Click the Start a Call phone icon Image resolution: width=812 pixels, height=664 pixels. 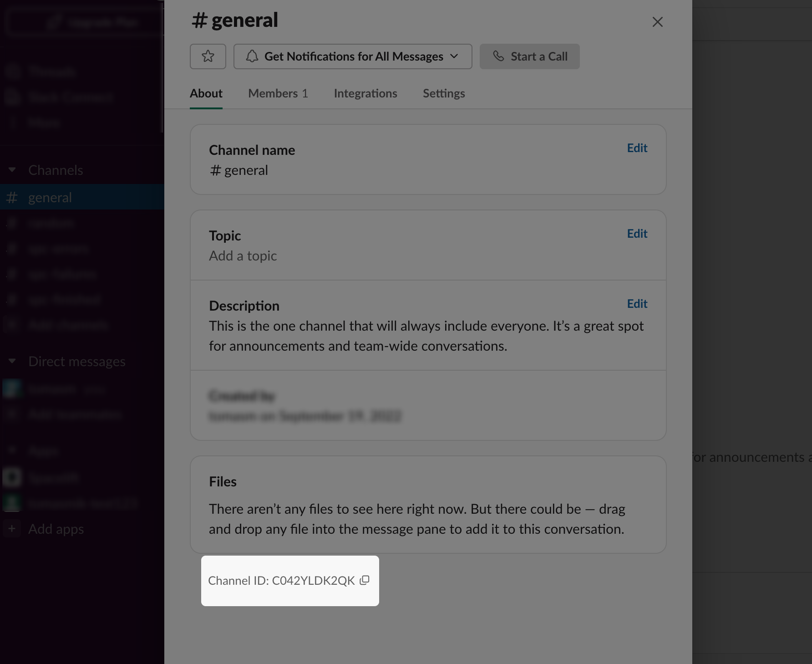point(499,56)
